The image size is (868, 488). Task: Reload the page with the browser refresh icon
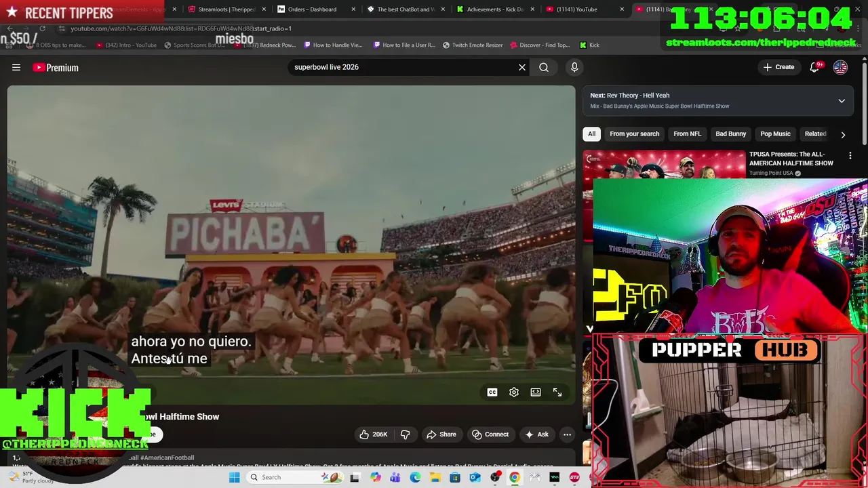point(42,28)
